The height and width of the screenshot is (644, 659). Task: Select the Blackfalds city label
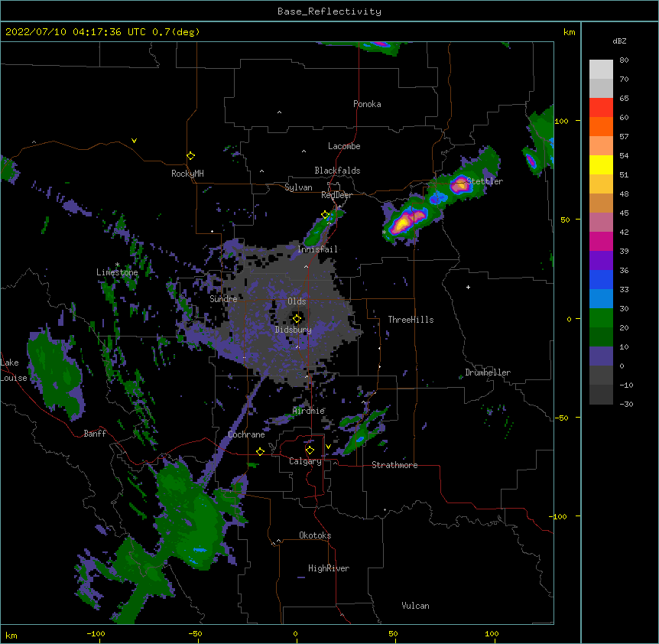coord(337,171)
